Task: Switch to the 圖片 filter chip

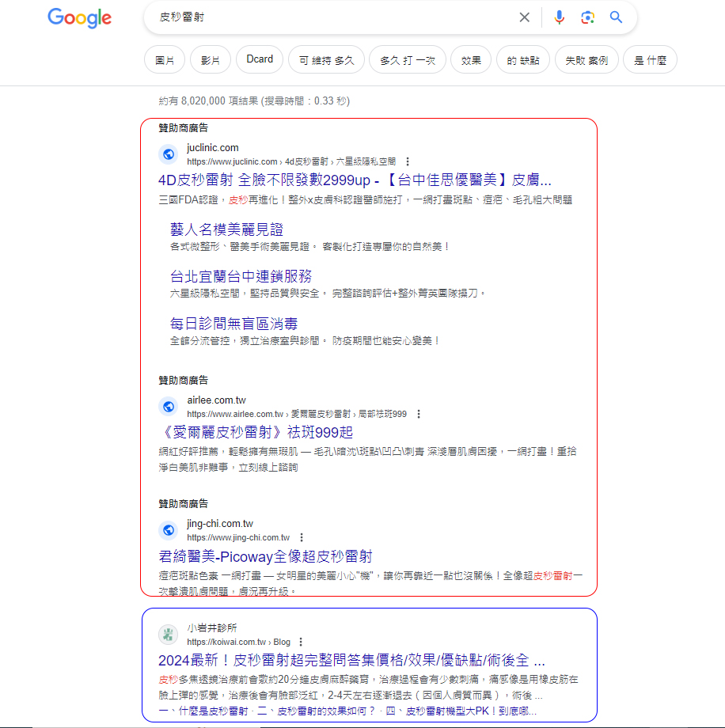Action: tap(165, 60)
